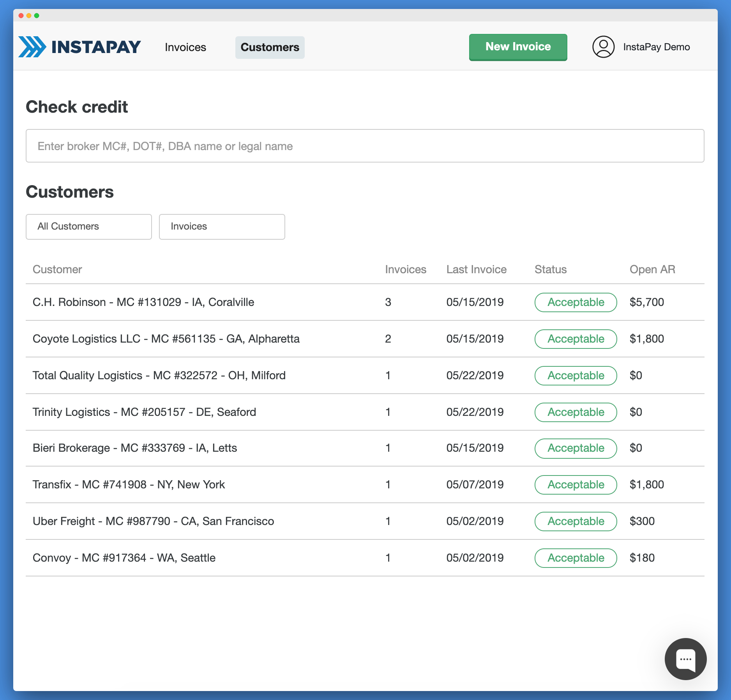
Task: Open Convoy customer row
Action: (x=365, y=558)
